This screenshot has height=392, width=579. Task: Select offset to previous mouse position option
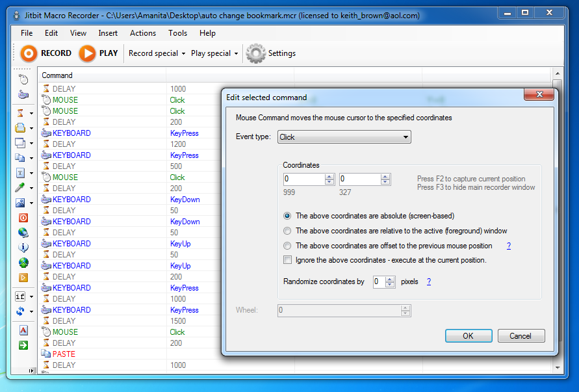287,246
